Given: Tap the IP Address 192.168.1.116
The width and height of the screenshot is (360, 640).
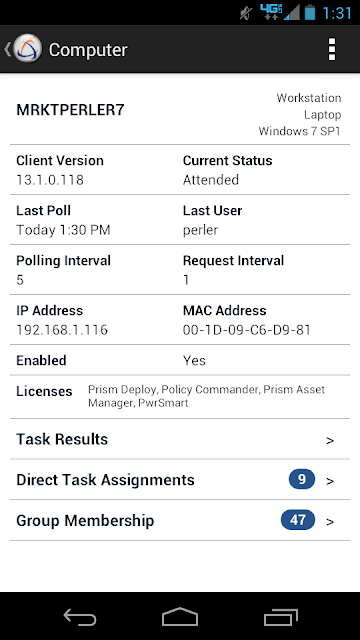Looking at the screenshot, I should pos(62,330).
